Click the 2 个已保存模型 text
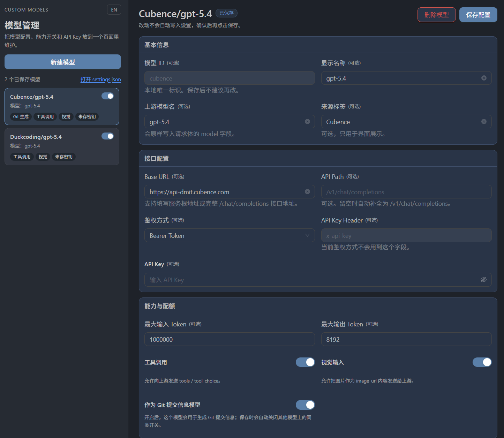This screenshot has width=504, height=438. [x=22, y=80]
